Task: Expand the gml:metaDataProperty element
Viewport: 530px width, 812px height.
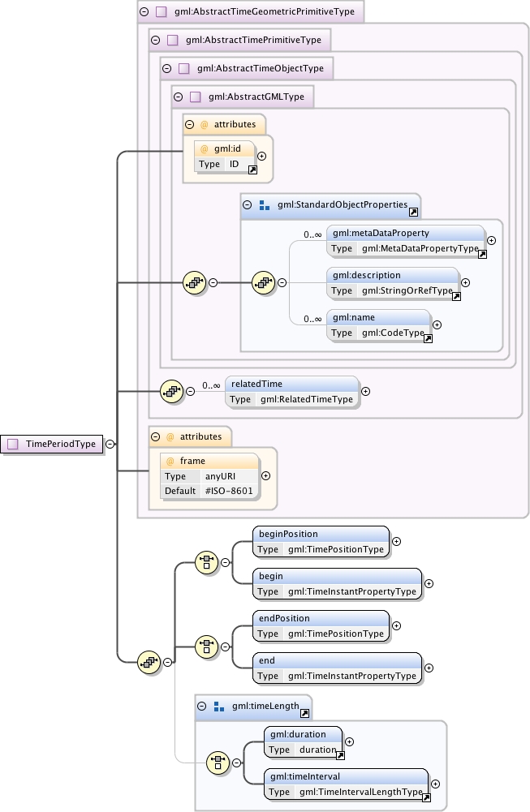Action: pyautogui.click(x=492, y=240)
